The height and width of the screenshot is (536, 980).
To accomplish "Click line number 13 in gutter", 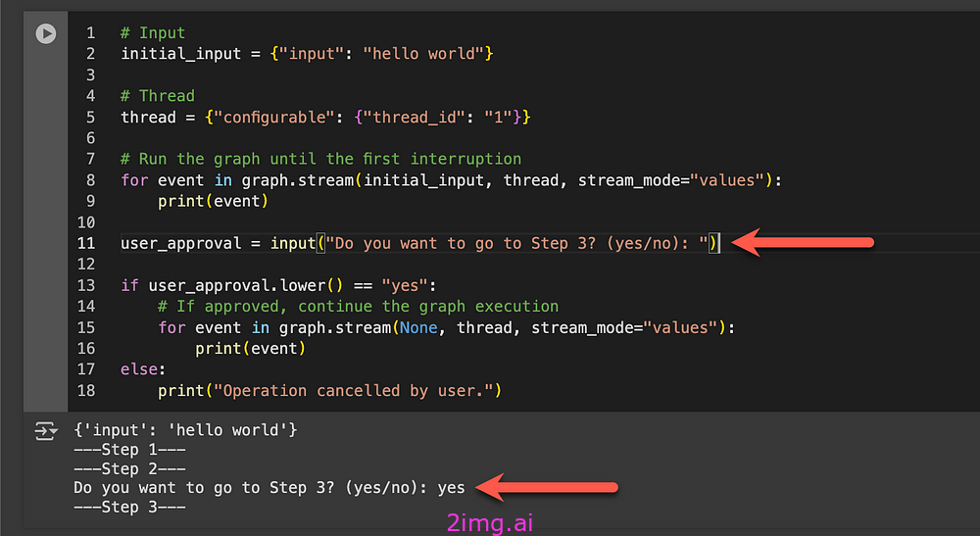I will point(86,285).
